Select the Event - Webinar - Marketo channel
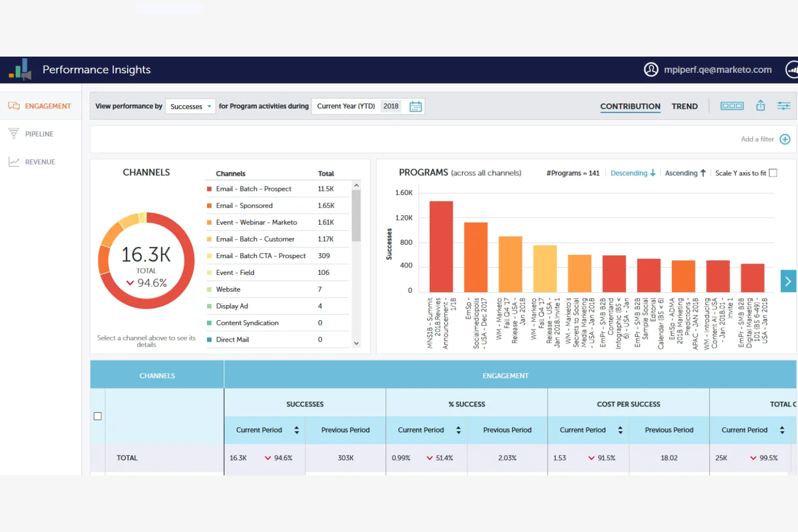This screenshot has height=532, width=798. pos(278,222)
